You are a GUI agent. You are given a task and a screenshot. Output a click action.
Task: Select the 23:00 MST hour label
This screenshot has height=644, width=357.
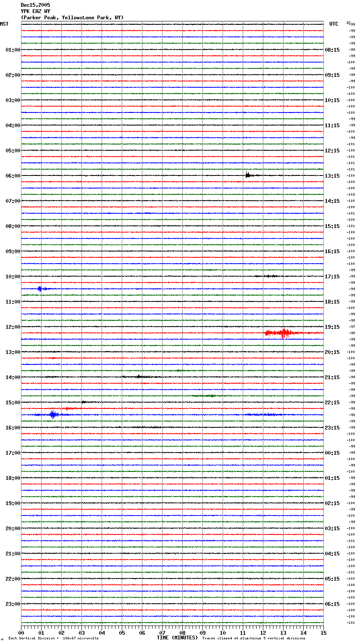[13, 604]
